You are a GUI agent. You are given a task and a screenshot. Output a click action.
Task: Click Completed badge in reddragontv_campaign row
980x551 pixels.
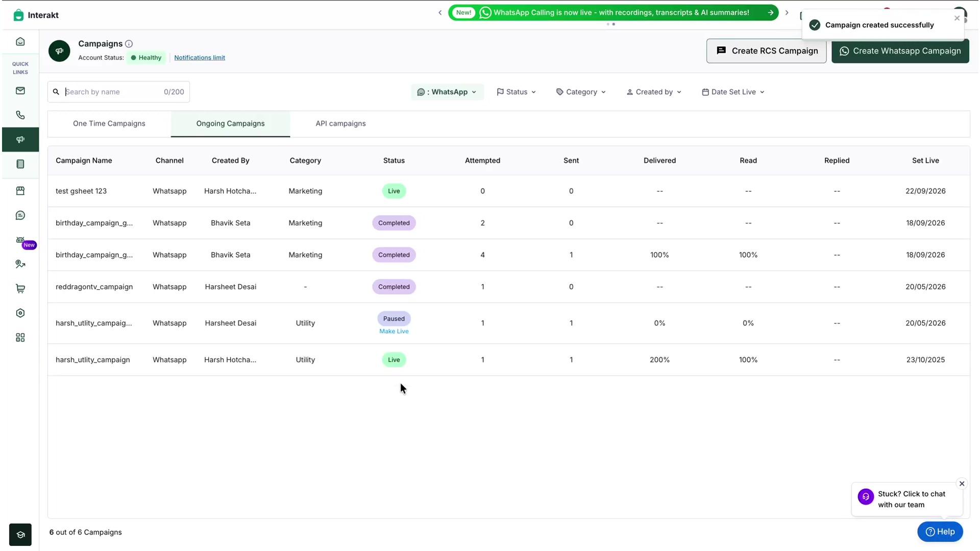click(x=394, y=287)
